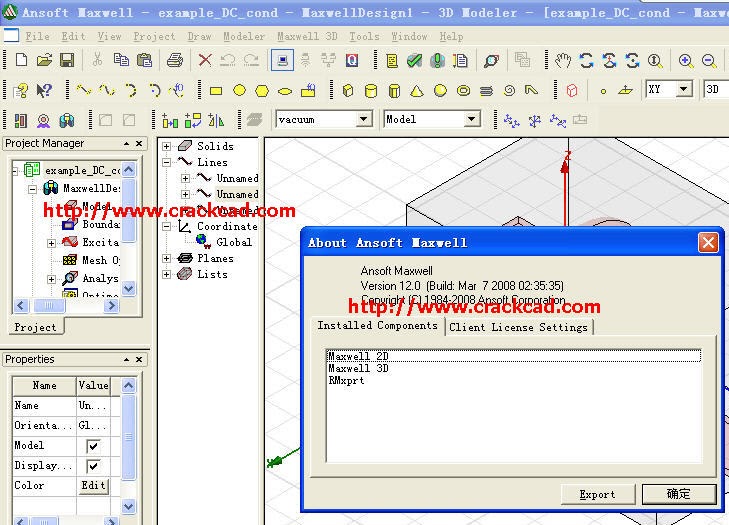729x525 pixels.
Task: Open the Help menu
Action: (x=451, y=36)
